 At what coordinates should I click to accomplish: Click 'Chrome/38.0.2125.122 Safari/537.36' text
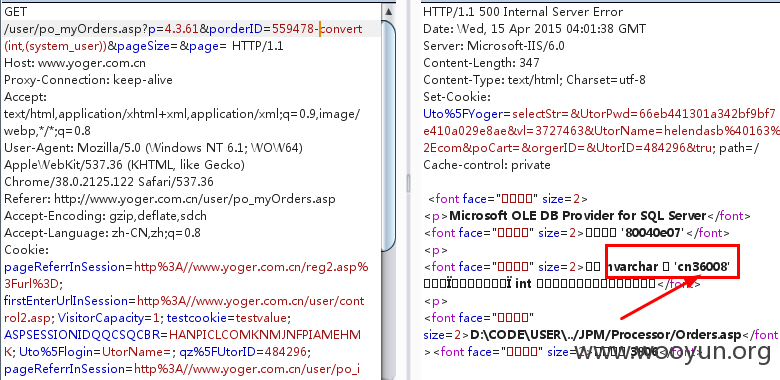pos(108,182)
